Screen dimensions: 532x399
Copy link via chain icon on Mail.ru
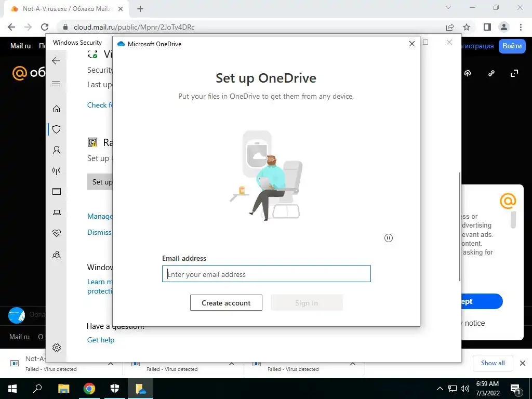point(491,73)
